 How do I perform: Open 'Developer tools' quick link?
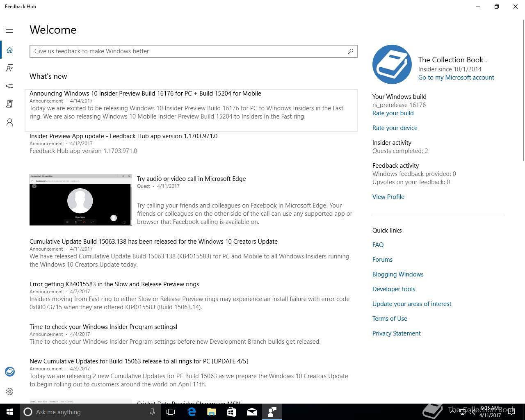394,289
